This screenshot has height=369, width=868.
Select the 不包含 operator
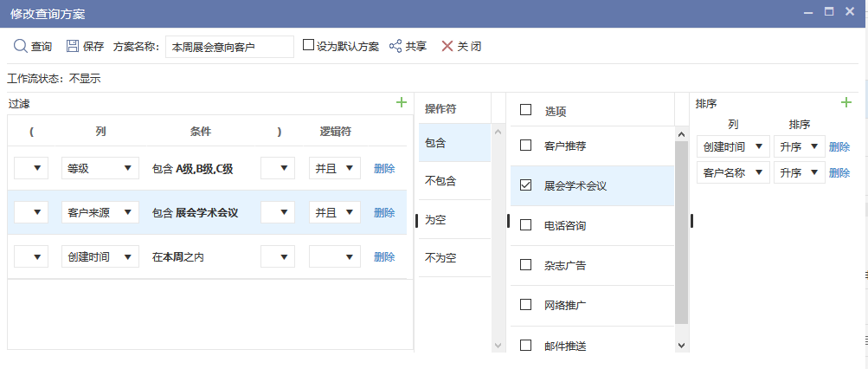[x=440, y=181]
